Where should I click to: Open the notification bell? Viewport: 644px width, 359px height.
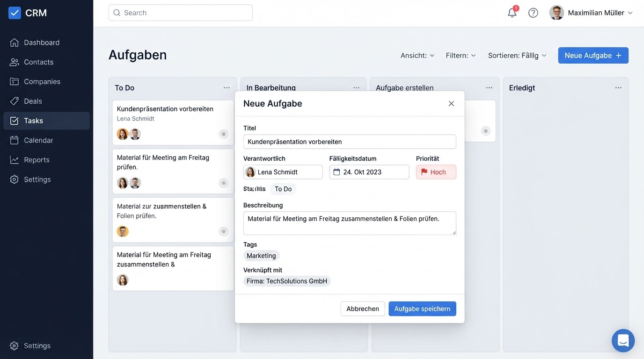tap(512, 13)
